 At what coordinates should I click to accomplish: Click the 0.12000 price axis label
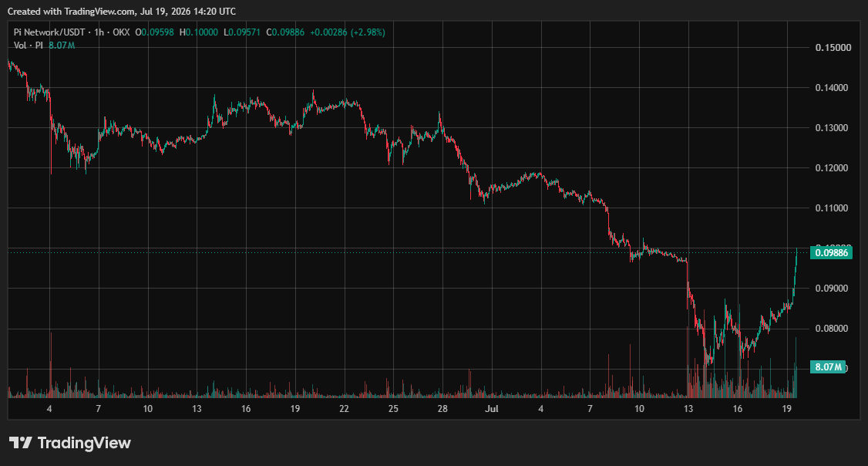[x=832, y=168]
